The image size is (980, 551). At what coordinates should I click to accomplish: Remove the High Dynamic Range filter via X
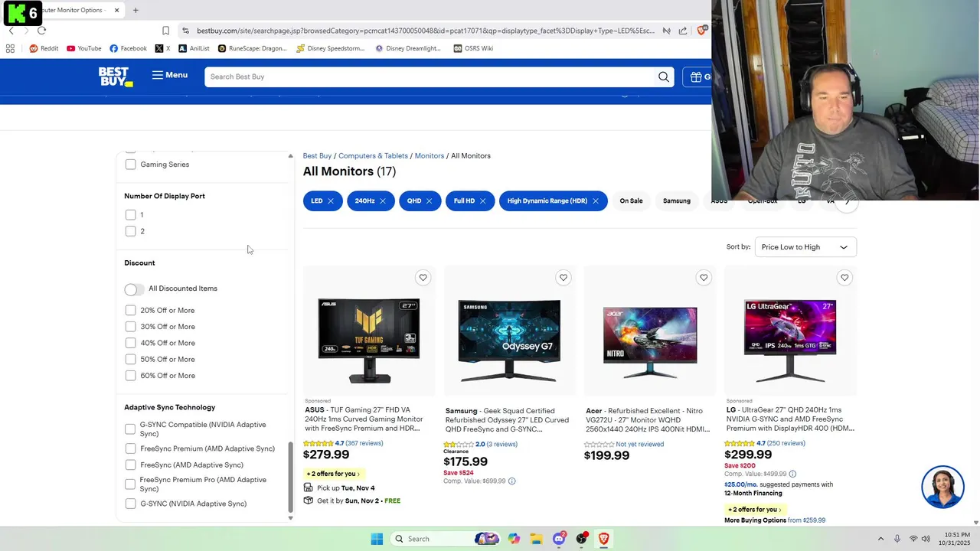595,201
